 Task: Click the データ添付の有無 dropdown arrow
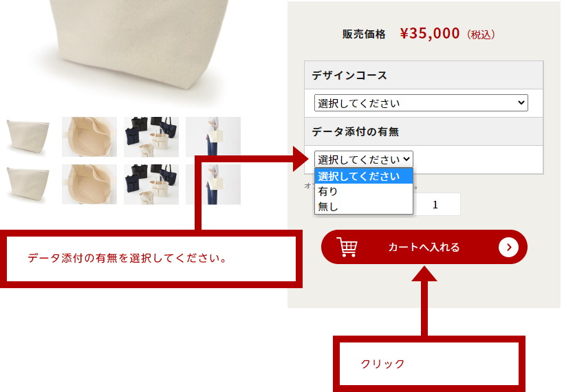(x=406, y=159)
